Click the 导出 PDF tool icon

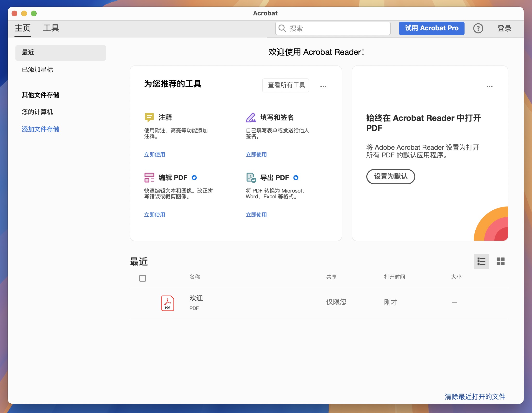(251, 177)
